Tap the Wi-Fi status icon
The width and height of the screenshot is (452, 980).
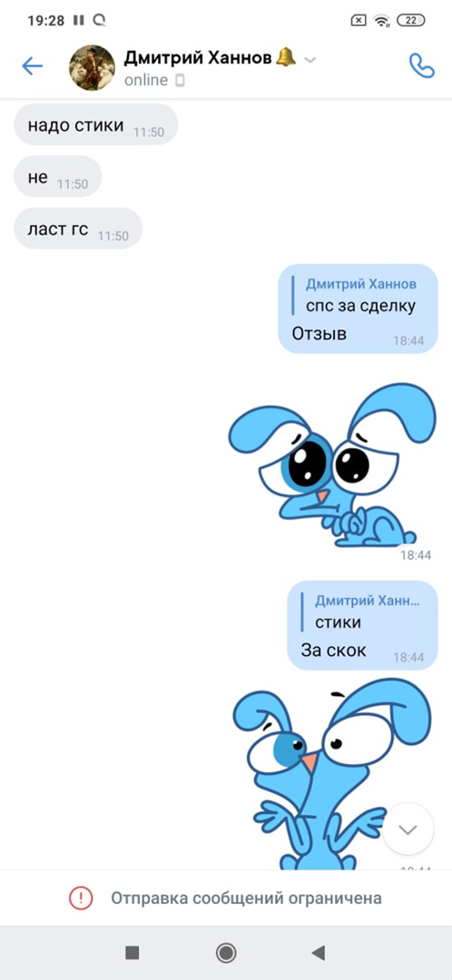(381, 20)
